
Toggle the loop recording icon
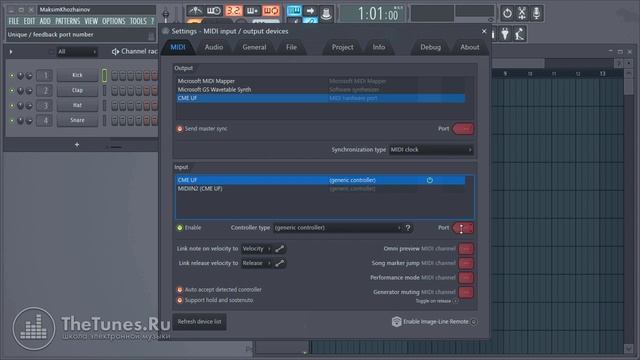[x=271, y=10]
